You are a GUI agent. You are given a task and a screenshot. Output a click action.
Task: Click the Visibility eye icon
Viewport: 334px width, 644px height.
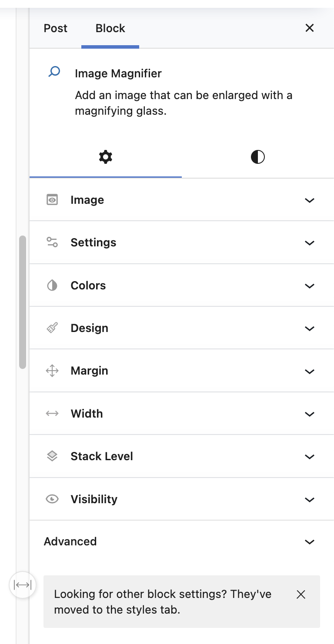click(52, 499)
